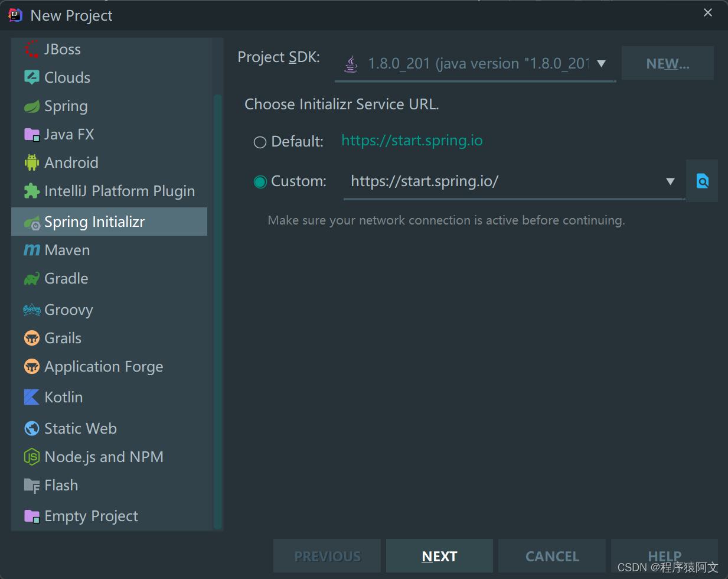Select the JBoss project type icon

pos(32,49)
